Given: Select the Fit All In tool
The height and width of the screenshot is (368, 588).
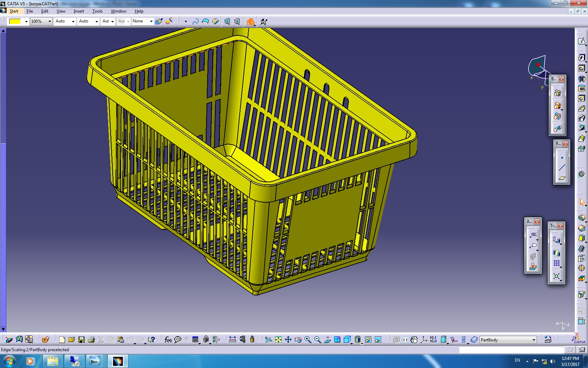Looking at the screenshot, I should pos(278,340).
